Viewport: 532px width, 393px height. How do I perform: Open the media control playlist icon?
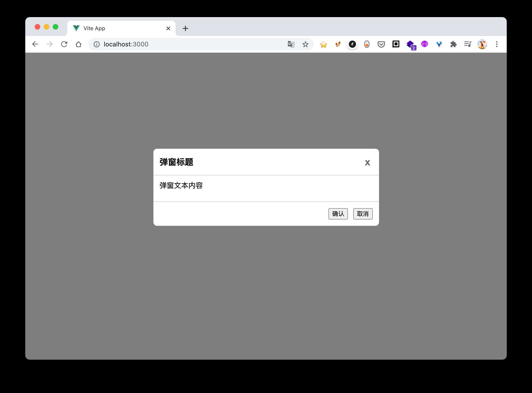coord(468,44)
